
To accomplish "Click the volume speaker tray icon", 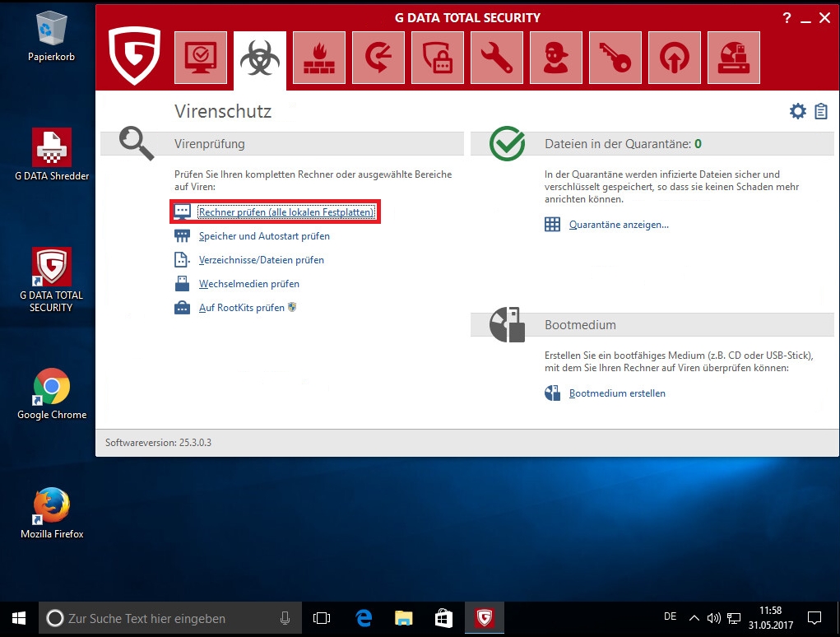I will pos(713,618).
